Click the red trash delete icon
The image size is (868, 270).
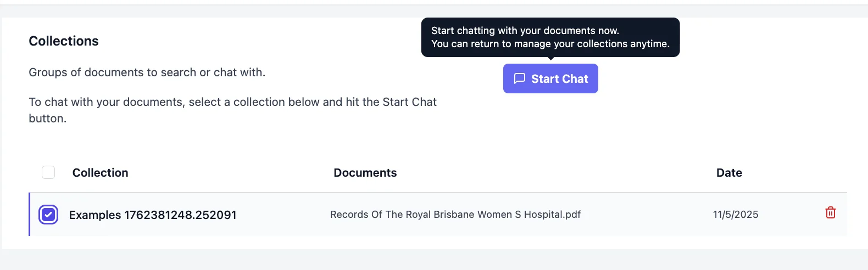tap(830, 213)
